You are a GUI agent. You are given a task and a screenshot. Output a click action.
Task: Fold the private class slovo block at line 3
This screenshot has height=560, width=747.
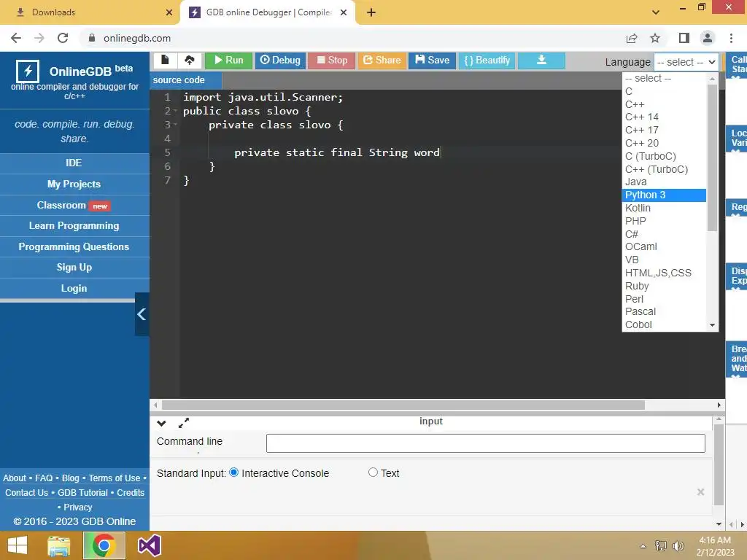click(175, 125)
